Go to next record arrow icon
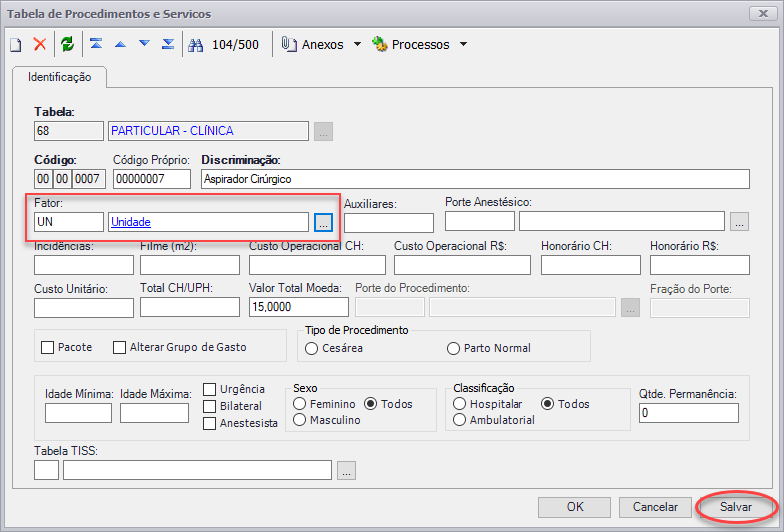This screenshot has width=784, height=532. click(144, 44)
